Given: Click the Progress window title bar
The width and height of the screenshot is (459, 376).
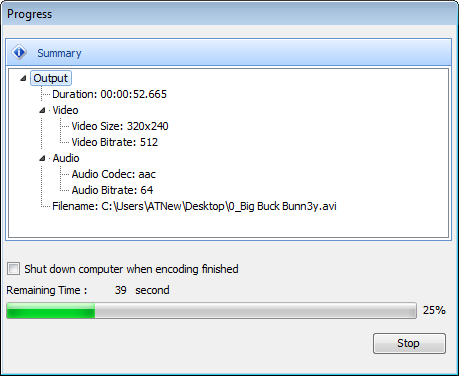Looking at the screenshot, I should pos(229,14).
